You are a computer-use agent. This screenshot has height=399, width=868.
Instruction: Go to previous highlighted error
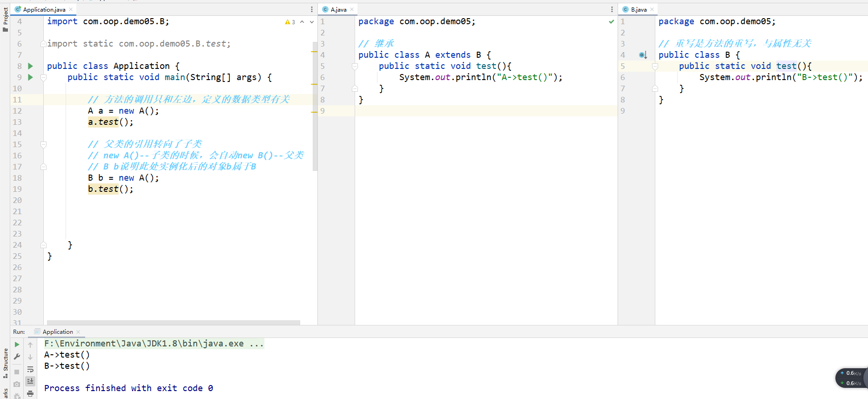click(302, 22)
